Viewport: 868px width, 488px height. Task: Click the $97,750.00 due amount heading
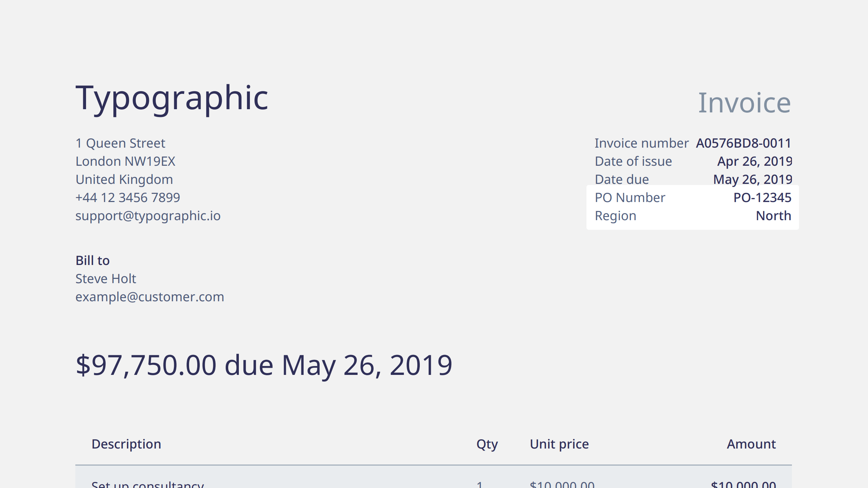[x=264, y=365]
